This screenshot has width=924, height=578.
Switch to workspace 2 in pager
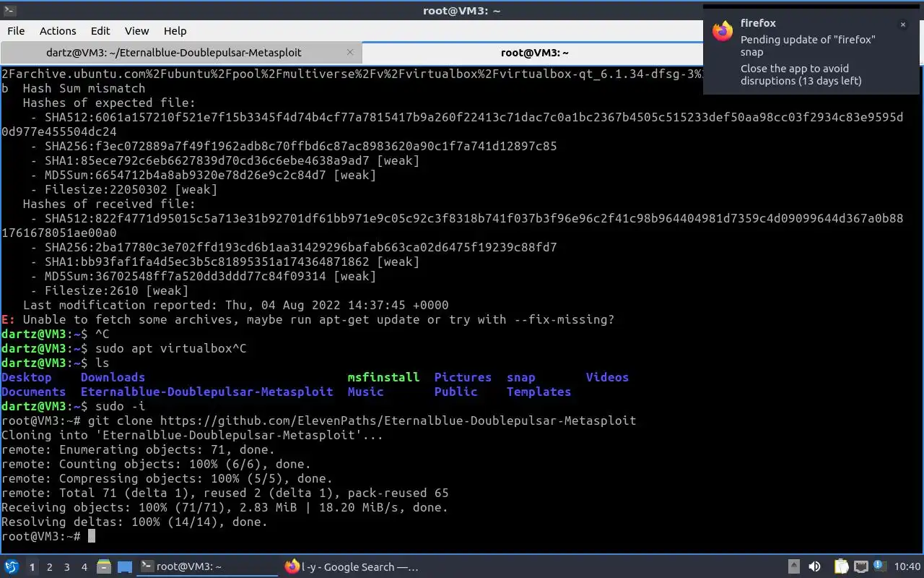tap(50, 567)
